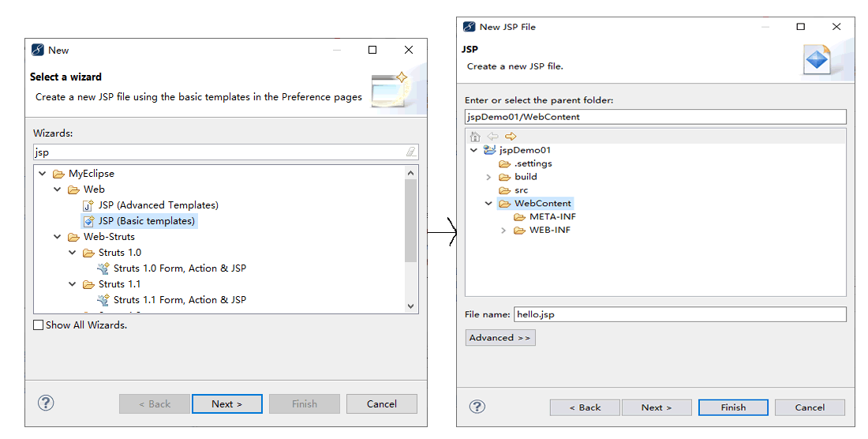Select the META-INF folder label
Viewport: 868px width, 439px height.
click(x=552, y=217)
